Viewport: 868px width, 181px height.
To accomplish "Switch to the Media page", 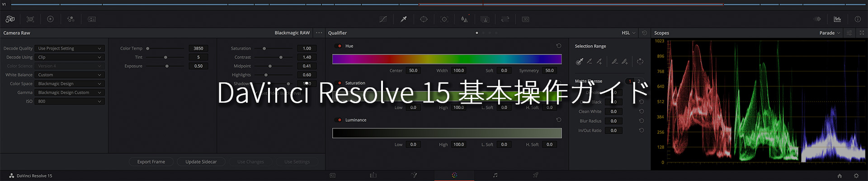I will [x=333, y=175].
